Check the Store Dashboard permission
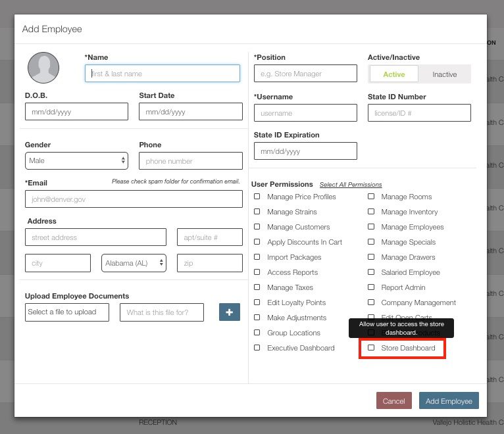The height and width of the screenshot is (434, 504). (x=371, y=347)
